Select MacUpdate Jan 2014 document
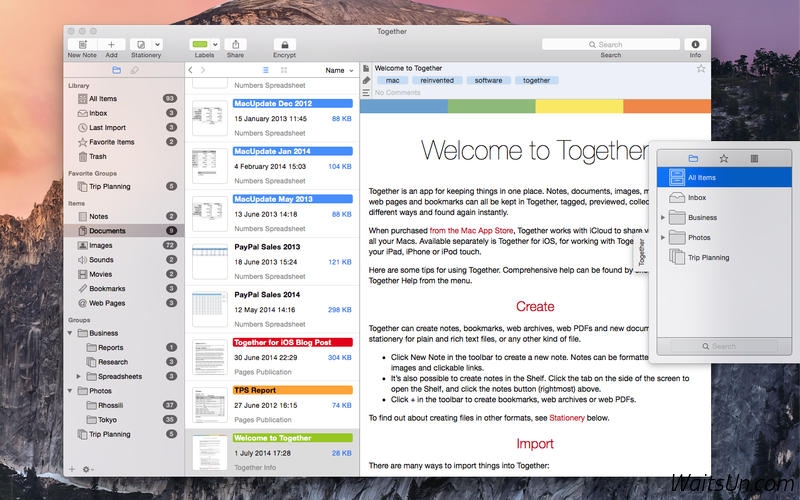The width and height of the screenshot is (800, 500). (x=272, y=166)
